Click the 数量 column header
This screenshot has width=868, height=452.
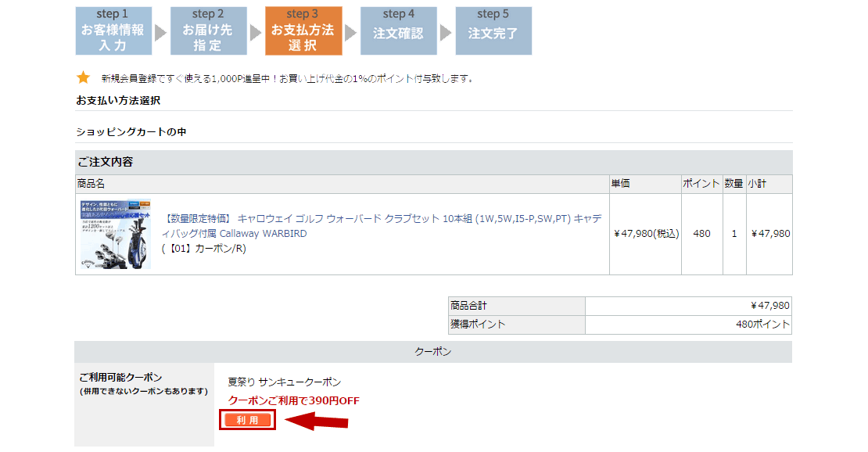pyautogui.click(x=734, y=184)
